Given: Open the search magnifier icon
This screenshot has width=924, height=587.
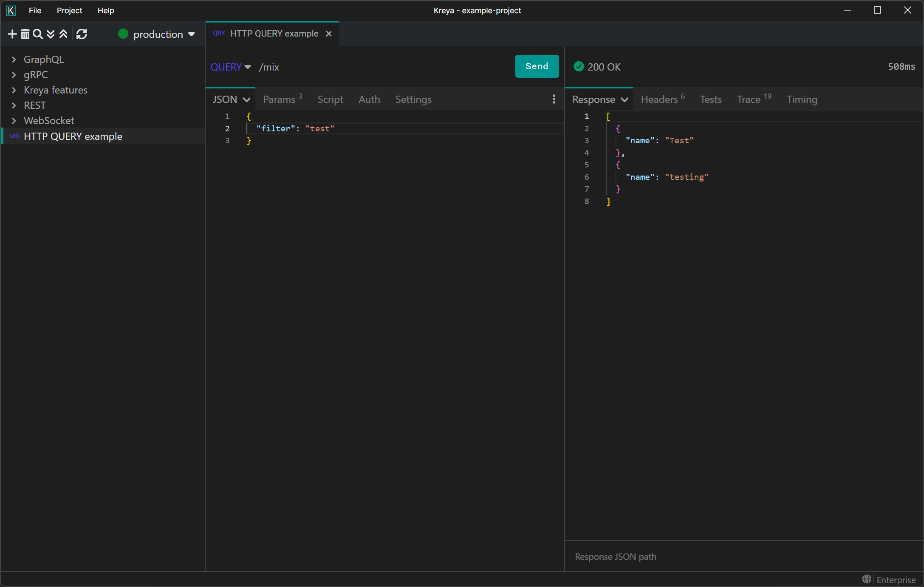Looking at the screenshot, I should 38,34.
